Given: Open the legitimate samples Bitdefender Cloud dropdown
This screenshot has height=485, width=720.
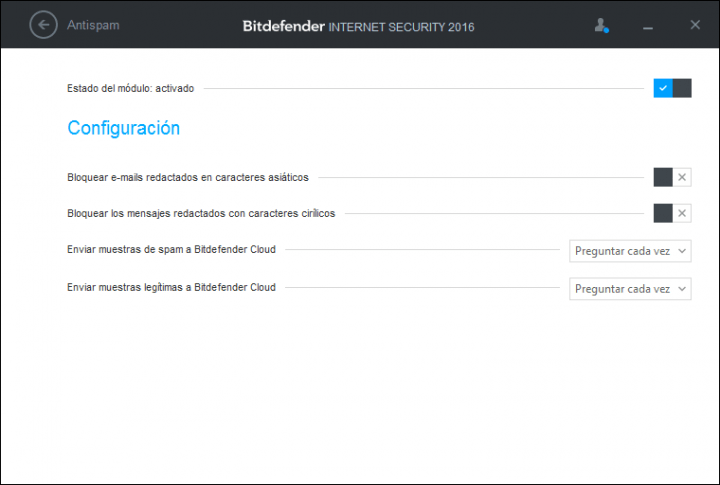Looking at the screenshot, I should pyautogui.click(x=630, y=289).
